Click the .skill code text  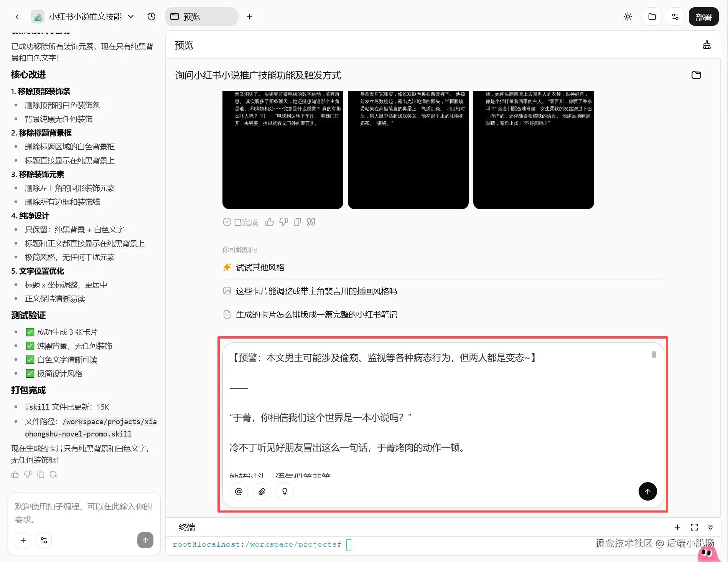coord(37,407)
